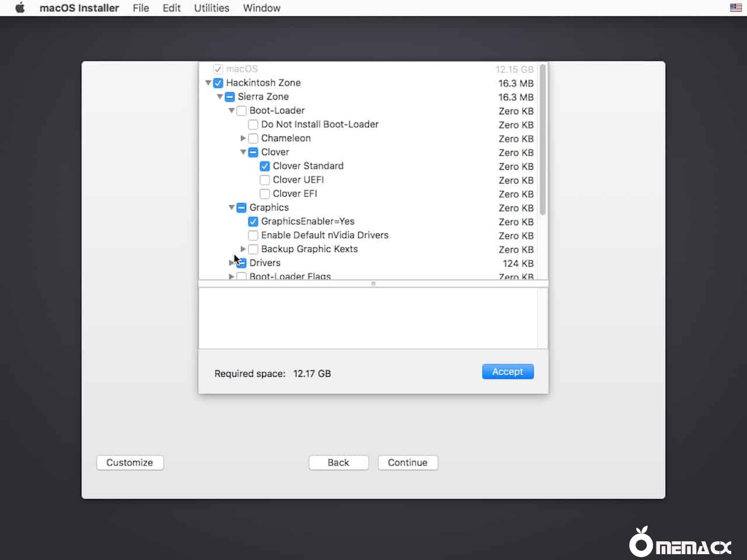Click the package list vertical scrollbar

click(x=543, y=140)
